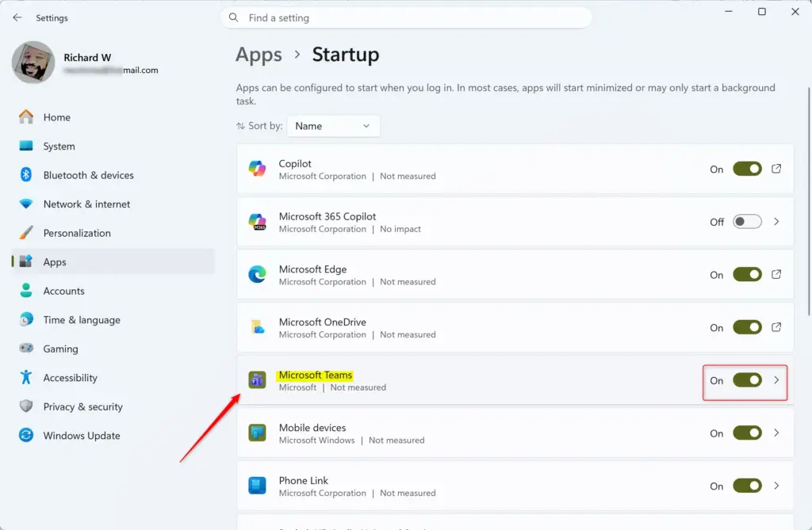Expand Microsoft 365 Copilot row chevron
The height and width of the screenshot is (530, 812).
coord(776,222)
